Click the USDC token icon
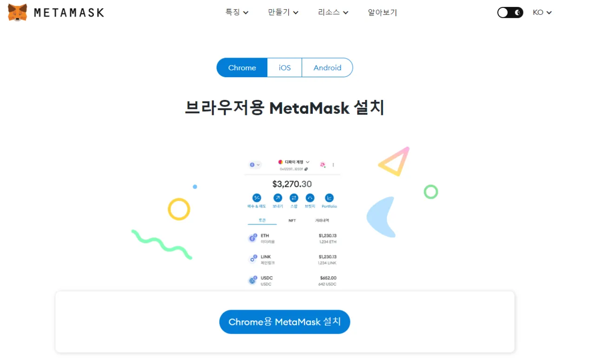Image resolution: width=595 pixels, height=364 pixels. [252, 280]
